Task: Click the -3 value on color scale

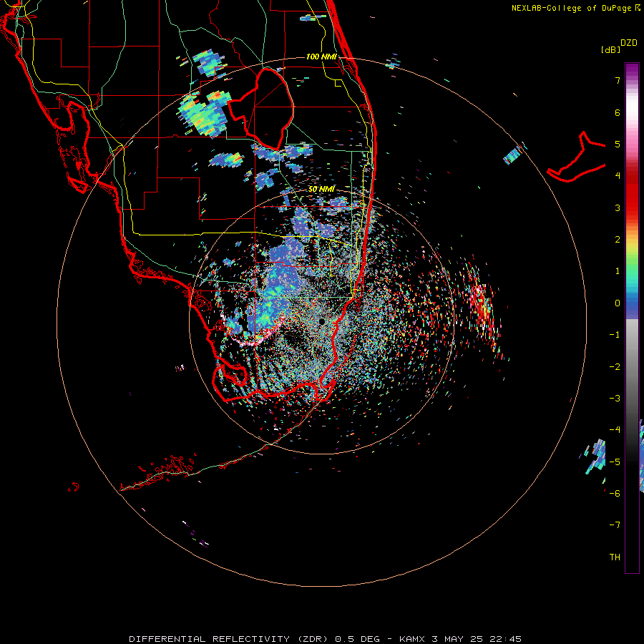Action: tap(615, 399)
